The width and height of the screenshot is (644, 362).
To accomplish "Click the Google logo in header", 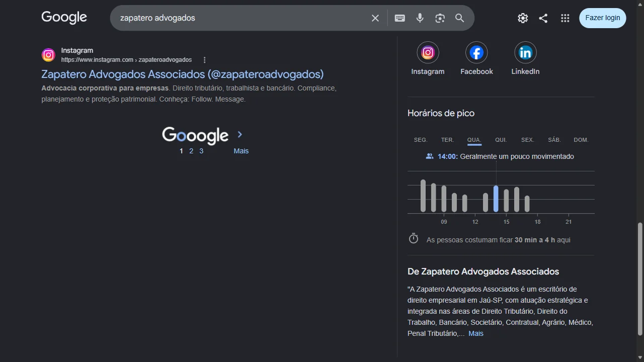I will [64, 18].
